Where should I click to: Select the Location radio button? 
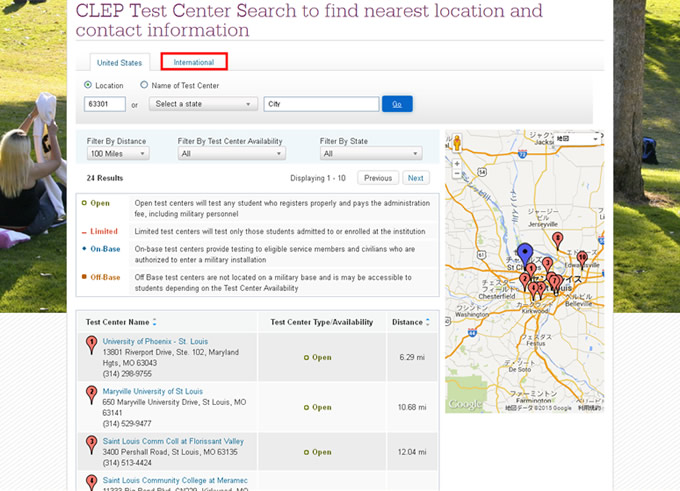coord(88,85)
